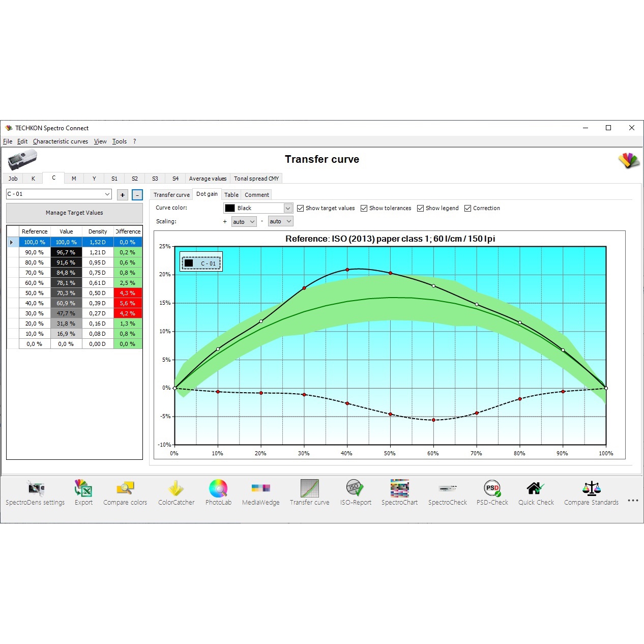
Task: Toggle Show tolerances checkbox
Action: [x=364, y=208]
